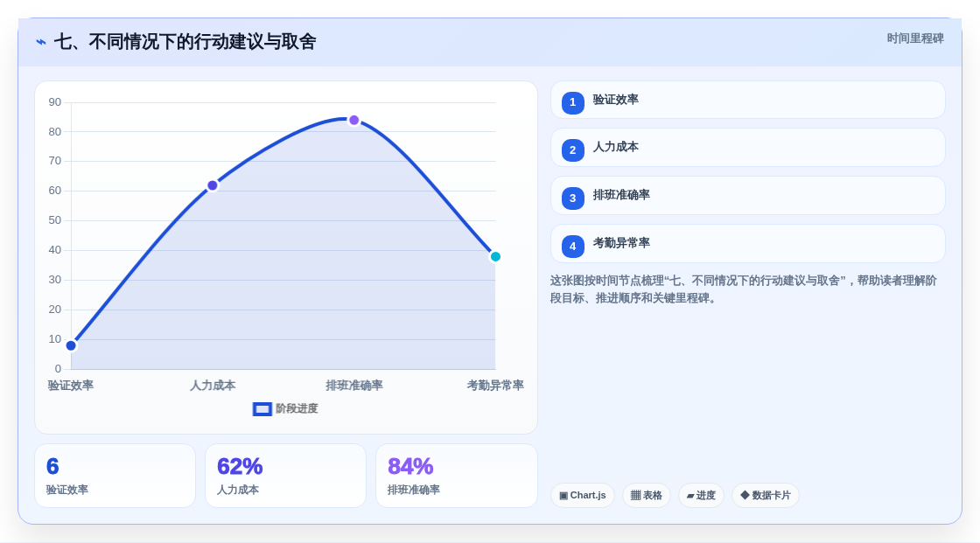This screenshot has height=543, width=980.
Task: Click the teal 考勤异常率 data point
Action: (x=495, y=257)
